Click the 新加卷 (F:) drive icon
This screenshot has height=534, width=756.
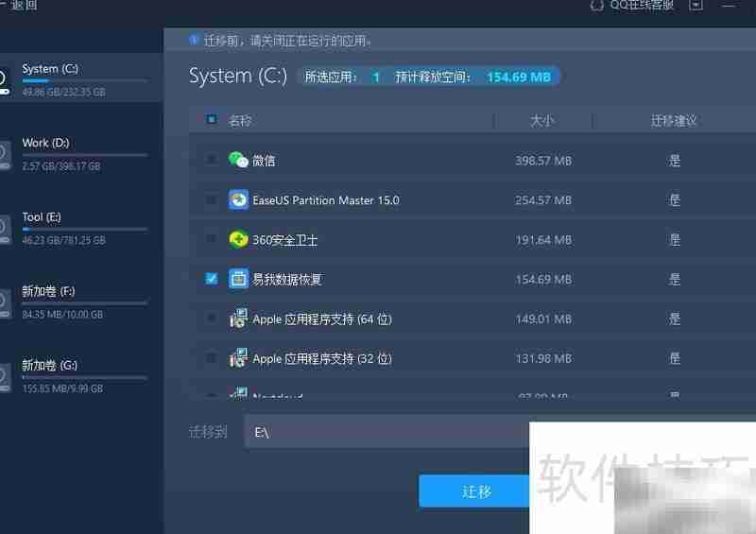5,303
